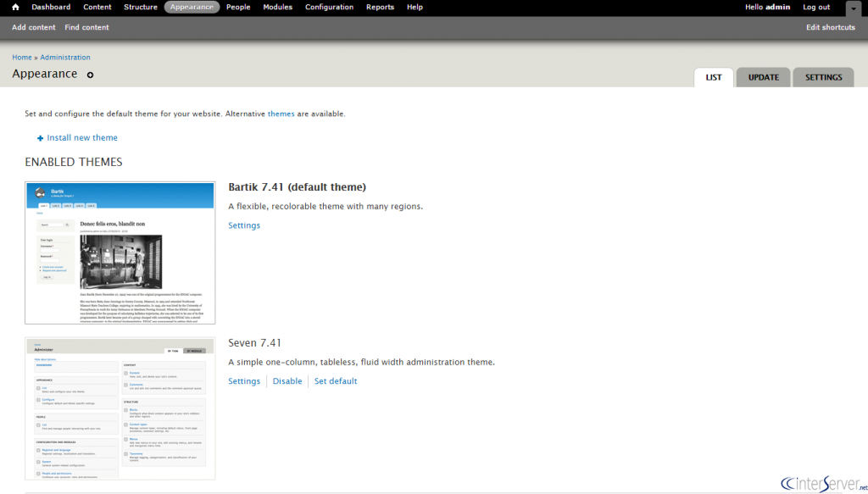Open the People menu
This screenshot has width=868, height=494.
point(238,7)
